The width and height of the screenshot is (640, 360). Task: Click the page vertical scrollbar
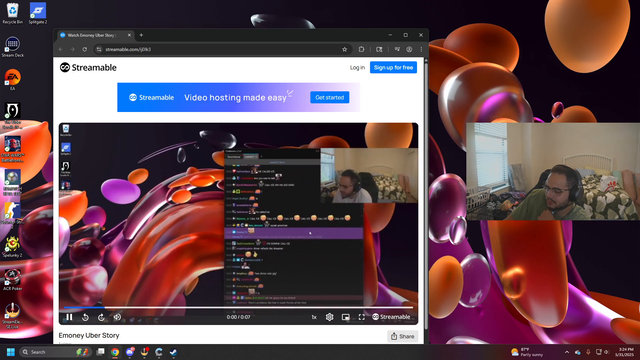pyautogui.click(x=426, y=196)
